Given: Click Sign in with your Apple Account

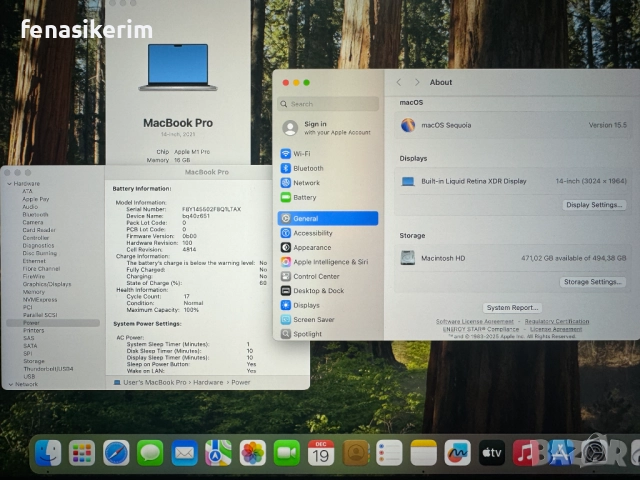Looking at the screenshot, I should [327, 128].
